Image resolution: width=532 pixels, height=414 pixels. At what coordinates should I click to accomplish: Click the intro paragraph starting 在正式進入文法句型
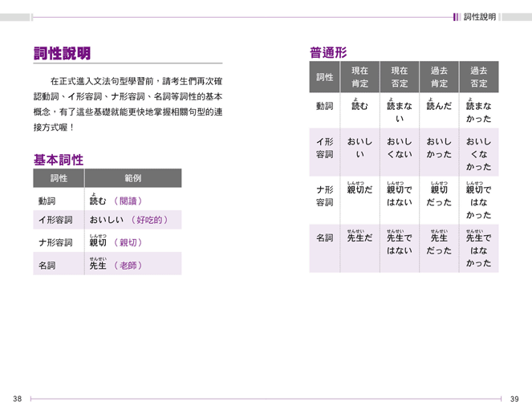click(x=128, y=104)
